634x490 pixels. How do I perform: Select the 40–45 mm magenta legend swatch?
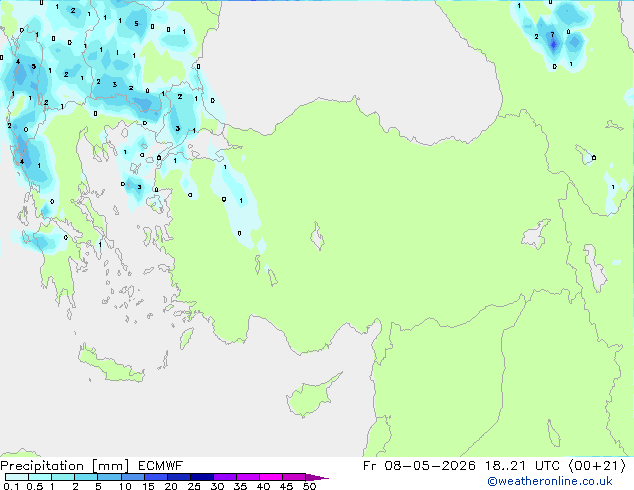point(271,477)
